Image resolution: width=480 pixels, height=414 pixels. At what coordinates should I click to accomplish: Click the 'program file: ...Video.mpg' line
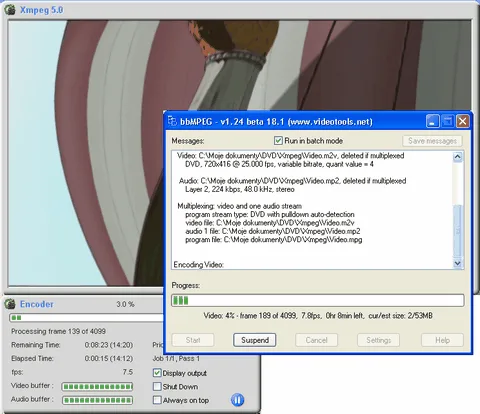point(274,240)
